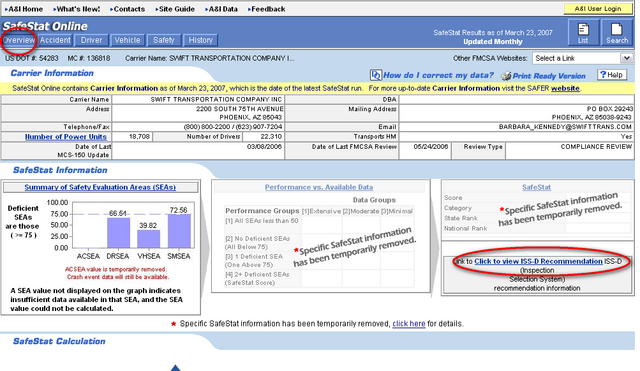
Task: Follow the 'click here' details link
Action: click(x=409, y=324)
